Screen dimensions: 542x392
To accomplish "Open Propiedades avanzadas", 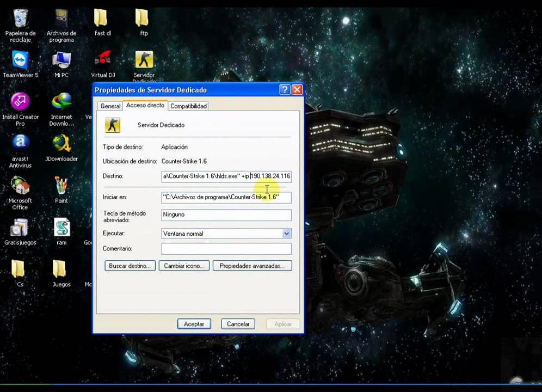I will 252,266.
